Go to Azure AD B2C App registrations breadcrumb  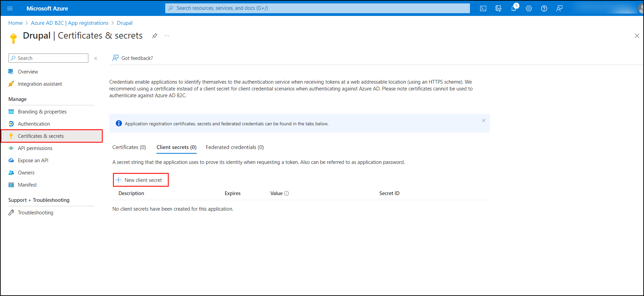click(x=69, y=23)
